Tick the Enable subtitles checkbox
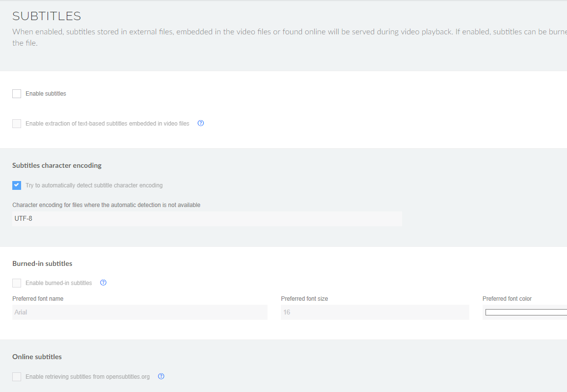This screenshot has height=392, width=567. click(x=17, y=94)
